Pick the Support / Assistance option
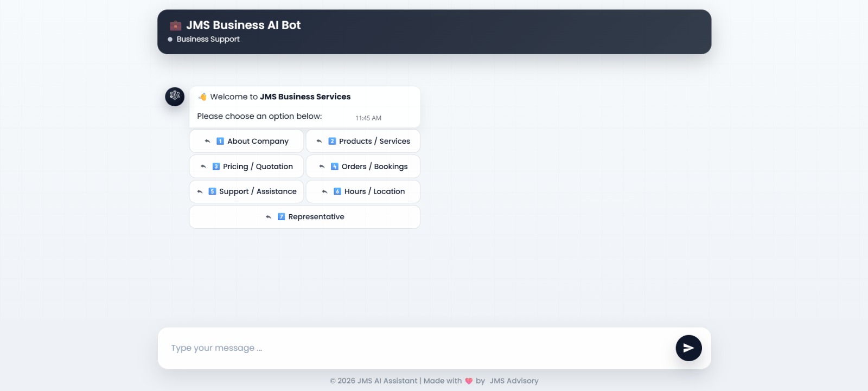 pos(246,191)
